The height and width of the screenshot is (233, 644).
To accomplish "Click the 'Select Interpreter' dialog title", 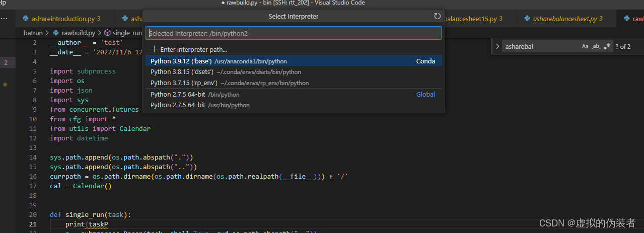I will [x=294, y=16].
